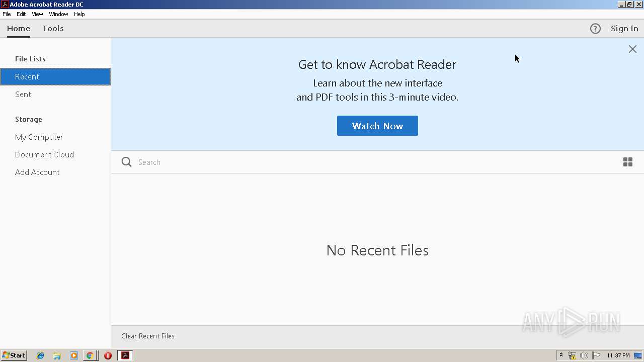
Task: Open the File menu
Action: (7, 14)
